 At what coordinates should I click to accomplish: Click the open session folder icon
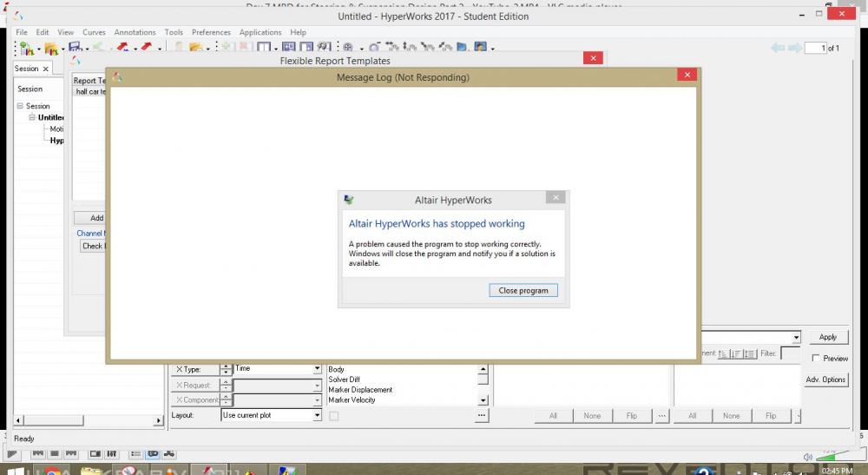[x=50, y=48]
